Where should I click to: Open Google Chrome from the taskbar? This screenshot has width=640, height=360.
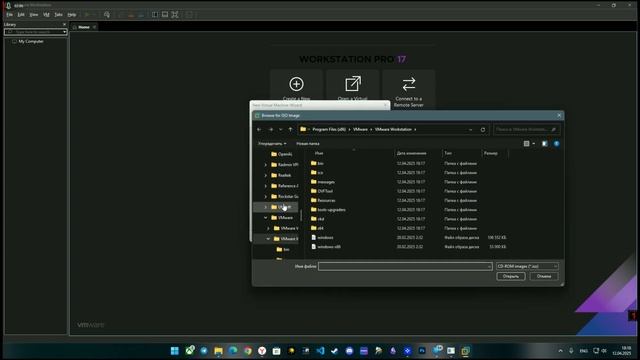pos(248,351)
